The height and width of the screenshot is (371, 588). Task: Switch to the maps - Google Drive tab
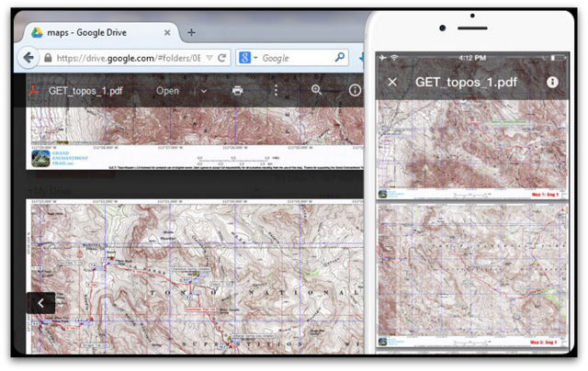100,33
